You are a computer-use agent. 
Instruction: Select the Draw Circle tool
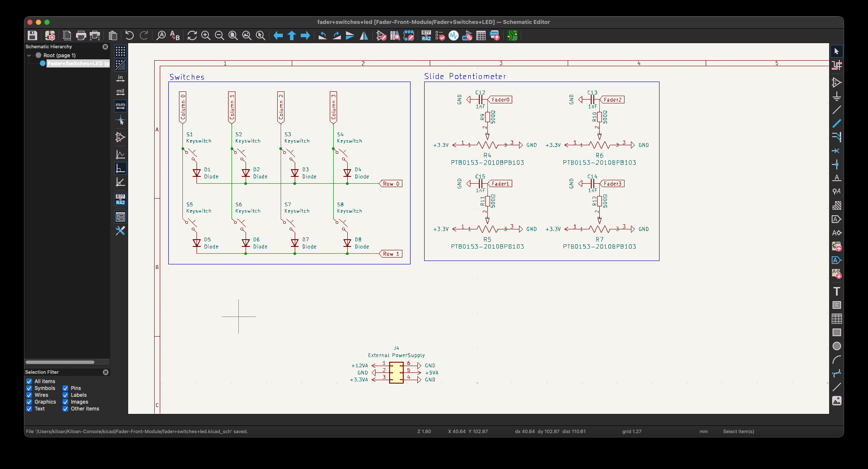(x=836, y=346)
